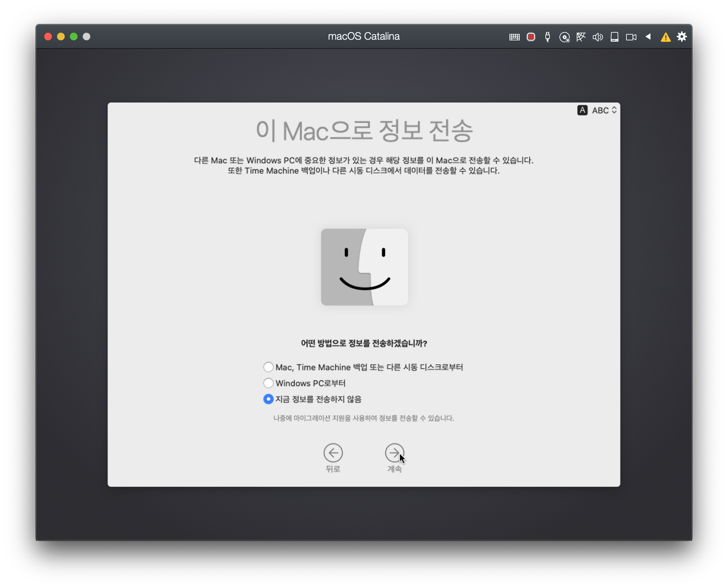Open the ABC input source dropdown

pyautogui.click(x=604, y=110)
